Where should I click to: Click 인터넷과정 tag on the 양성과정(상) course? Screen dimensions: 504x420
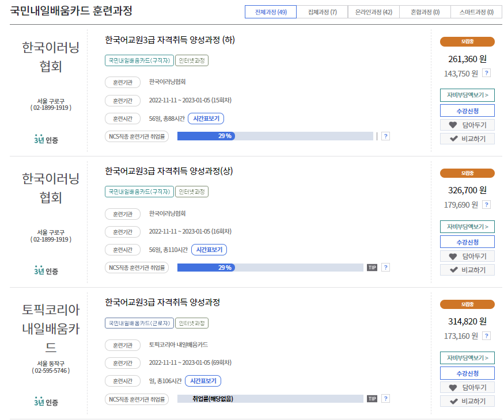[x=192, y=192]
